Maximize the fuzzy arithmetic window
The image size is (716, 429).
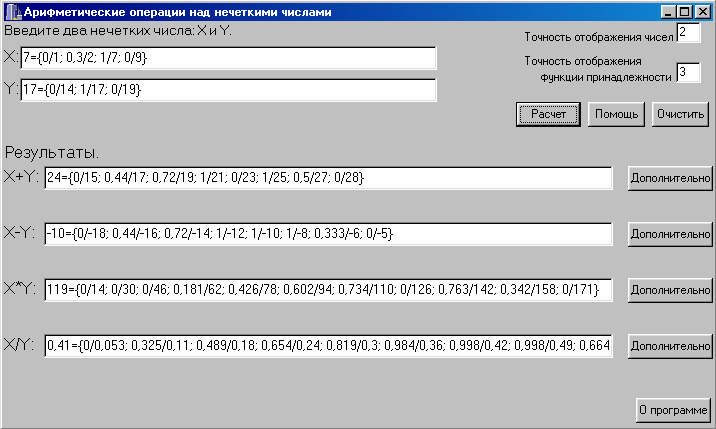click(x=684, y=12)
